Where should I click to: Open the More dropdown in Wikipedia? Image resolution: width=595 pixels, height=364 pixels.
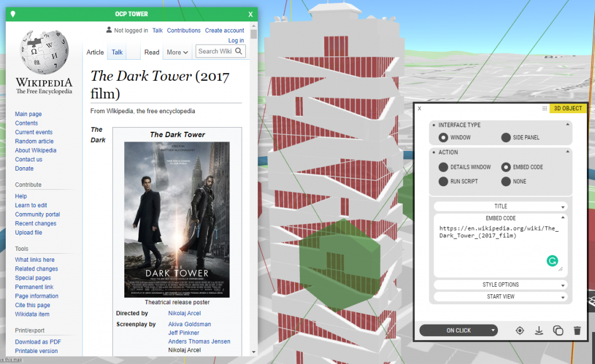click(x=177, y=52)
